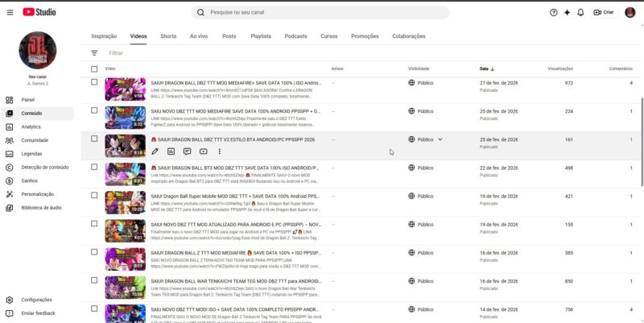This screenshot has height=323, width=644.
Task: Click the large JL channel avatar
Action: click(x=37, y=50)
